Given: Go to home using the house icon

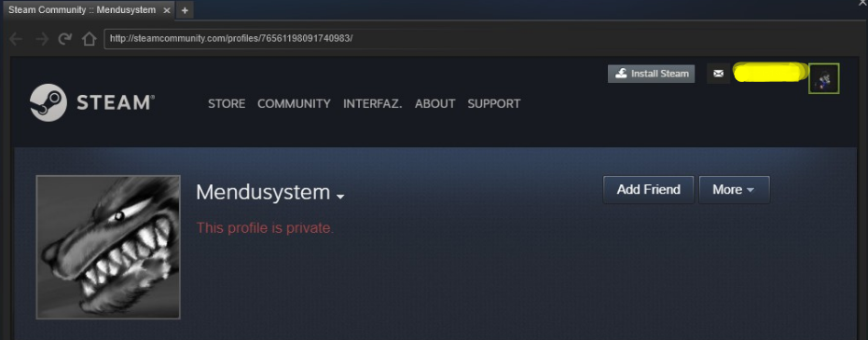Looking at the screenshot, I should tap(90, 39).
